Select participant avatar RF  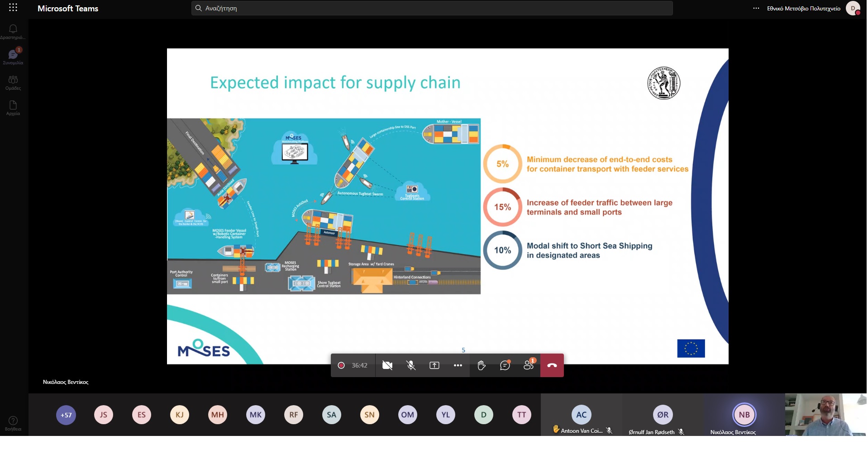click(x=294, y=415)
